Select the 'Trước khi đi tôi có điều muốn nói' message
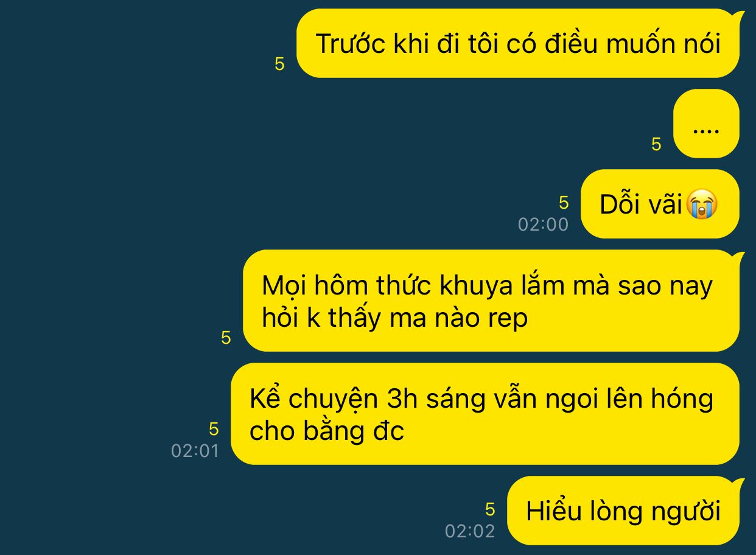Screen dimensions: 756x555 click(518, 44)
